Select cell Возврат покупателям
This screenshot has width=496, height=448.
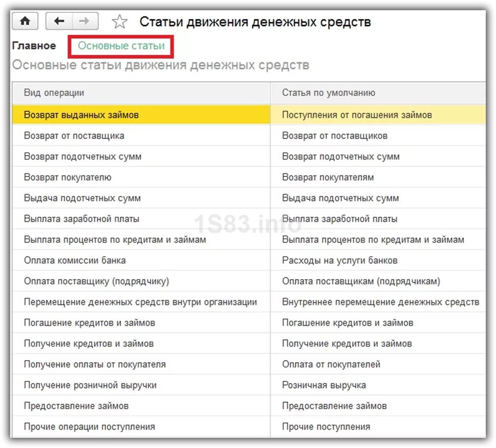378,177
